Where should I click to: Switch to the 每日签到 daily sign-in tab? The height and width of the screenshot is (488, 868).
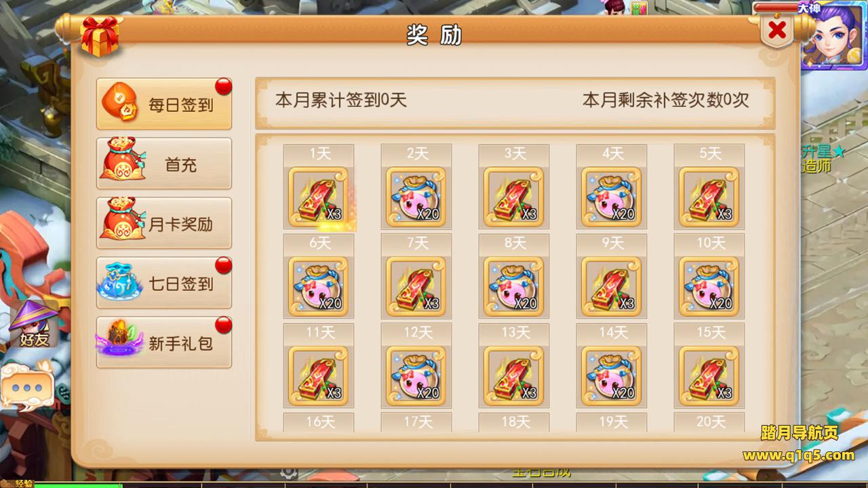[164, 104]
